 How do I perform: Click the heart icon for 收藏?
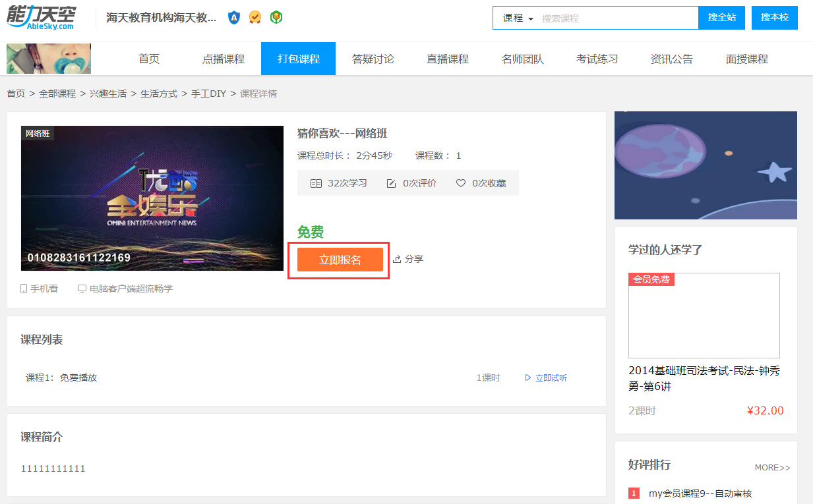coord(461,183)
